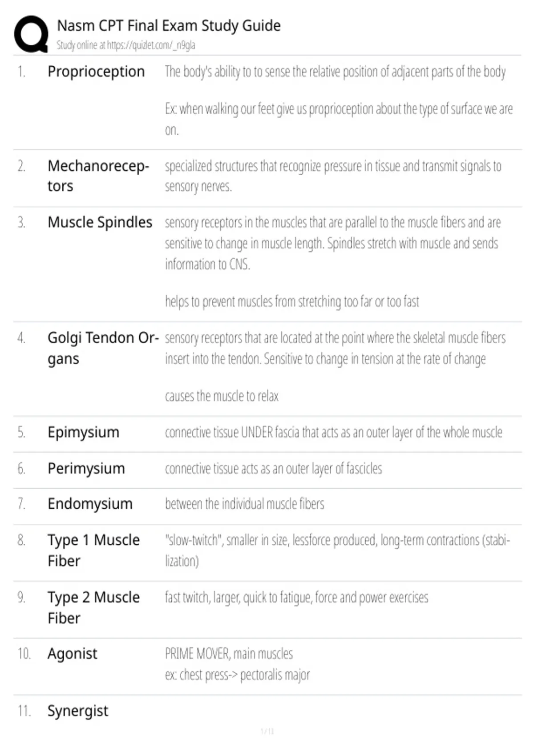
Task: Click the Type 1 Muscle Fiber term
Action: pos(93,551)
